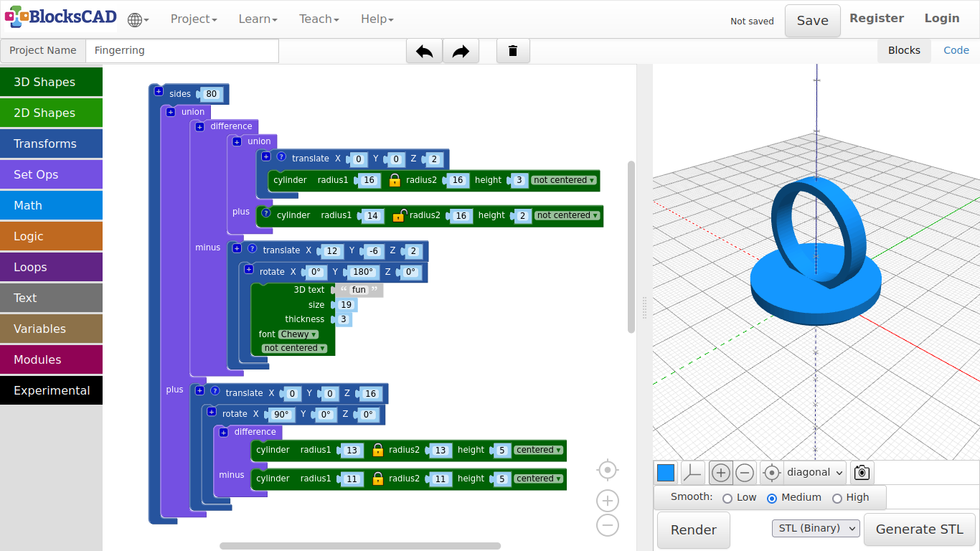The image size is (980, 551).
Task: Click the Render button
Action: click(693, 530)
